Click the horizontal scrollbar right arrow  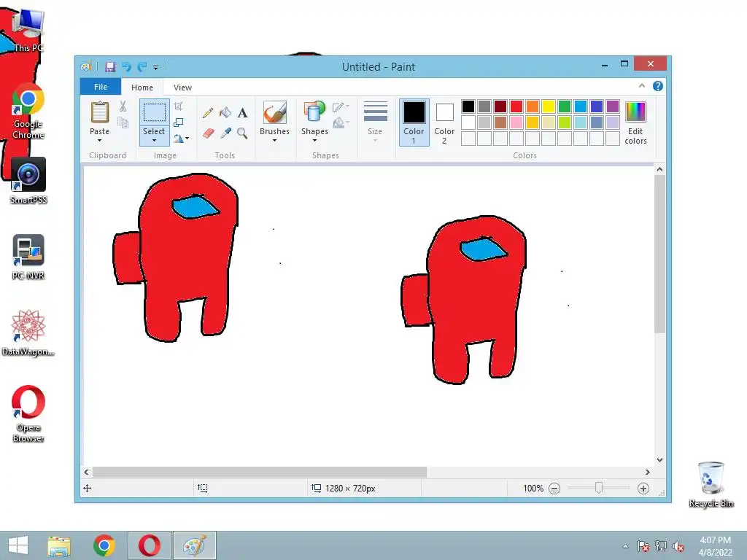coord(648,472)
